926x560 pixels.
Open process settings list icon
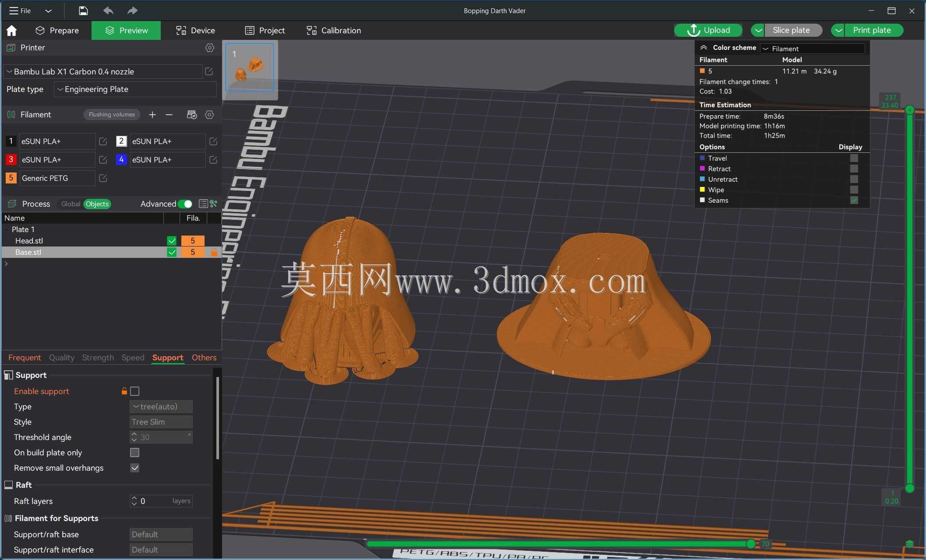point(203,204)
